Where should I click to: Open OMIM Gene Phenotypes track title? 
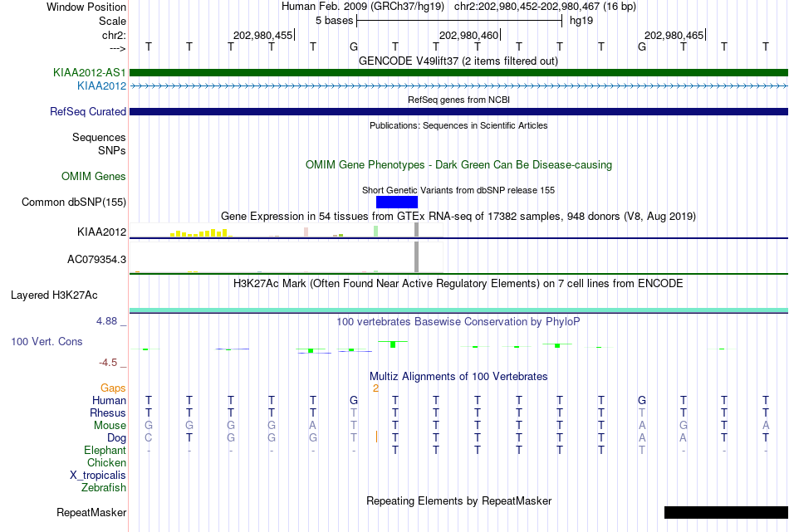pyautogui.click(x=458, y=165)
